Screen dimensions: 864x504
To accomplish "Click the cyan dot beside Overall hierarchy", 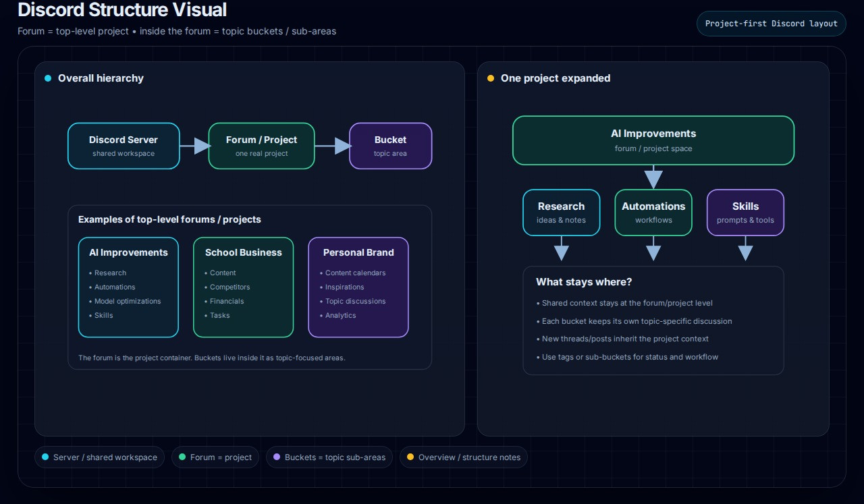I will [48, 78].
